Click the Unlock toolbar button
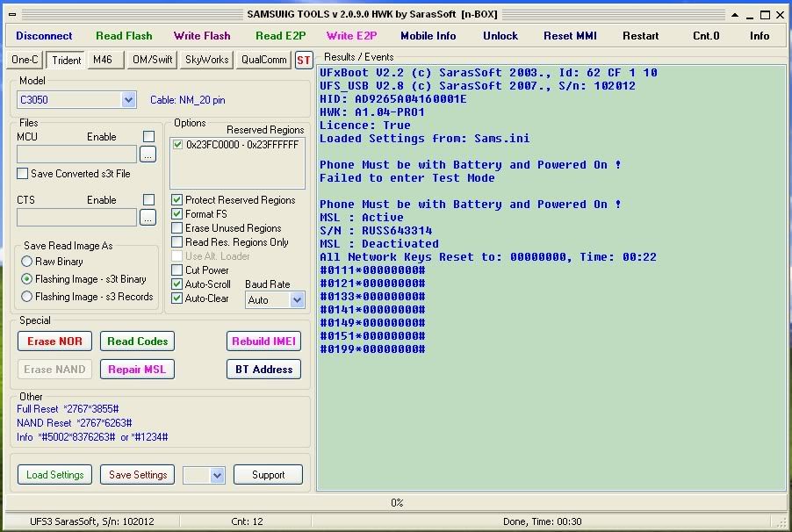This screenshot has height=532, width=792. point(500,36)
